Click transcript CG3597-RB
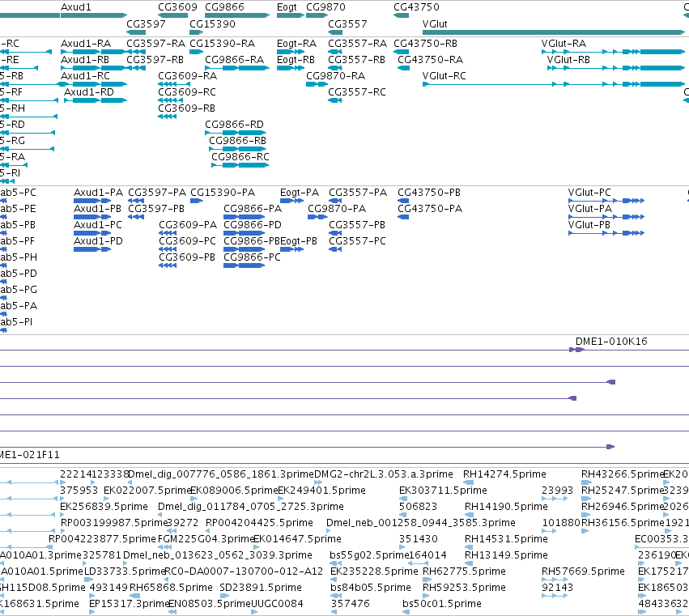Viewport: 689px width, 616px height. point(155,60)
